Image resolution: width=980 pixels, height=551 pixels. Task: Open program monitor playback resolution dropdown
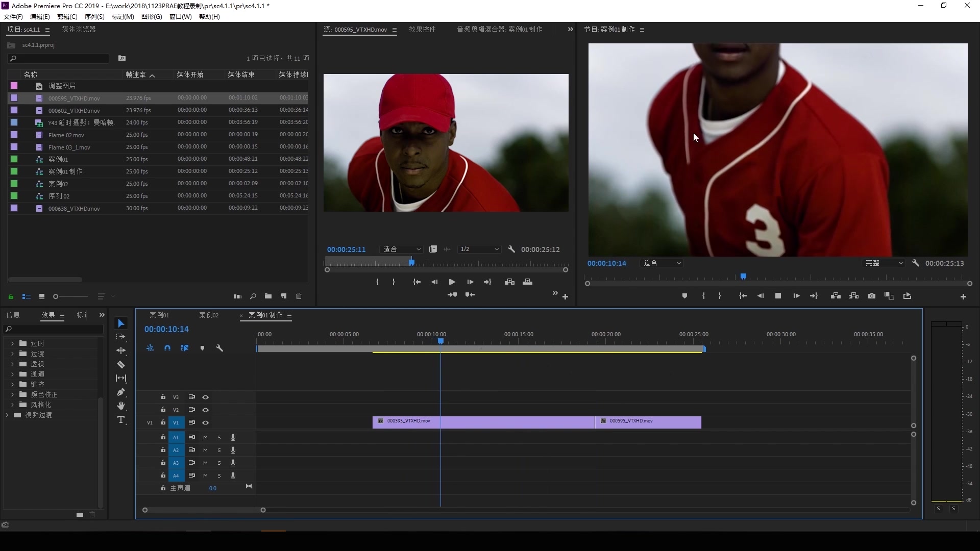pos(884,263)
